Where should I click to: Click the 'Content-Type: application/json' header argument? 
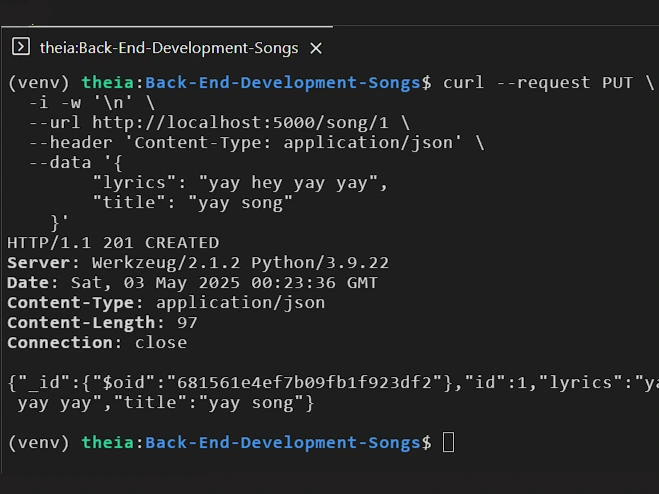293,143
